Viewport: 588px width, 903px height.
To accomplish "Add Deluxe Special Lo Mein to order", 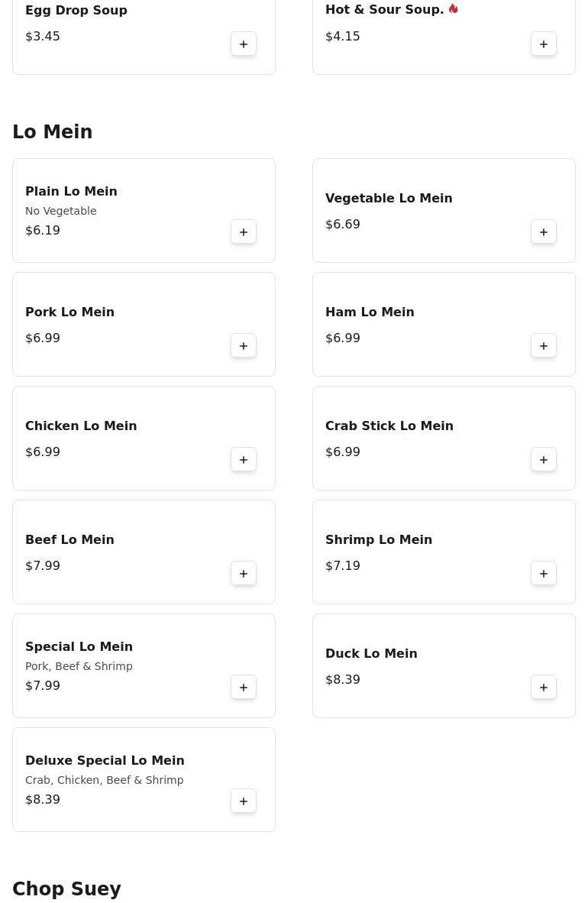I will click(x=244, y=801).
